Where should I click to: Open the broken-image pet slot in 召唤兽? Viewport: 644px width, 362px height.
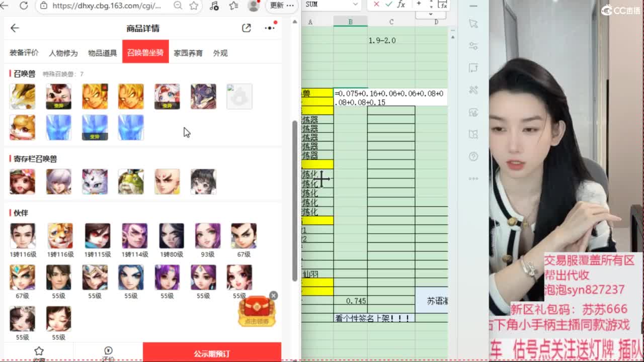239,97
